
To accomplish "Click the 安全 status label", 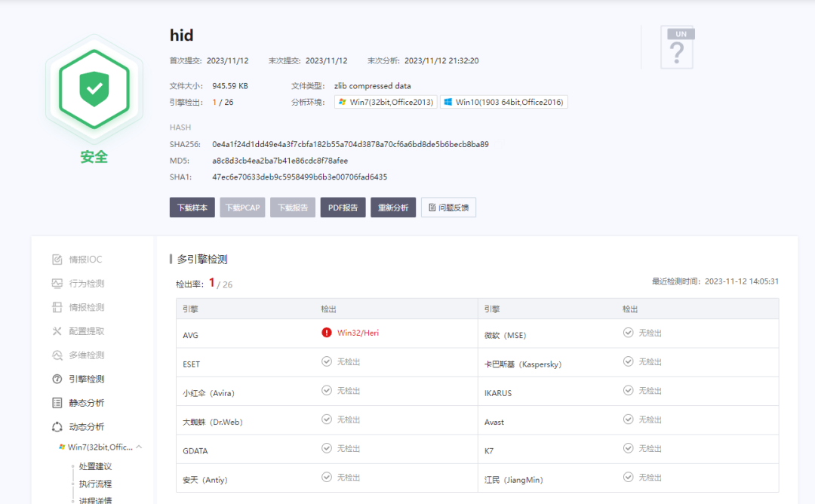I will (x=94, y=156).
